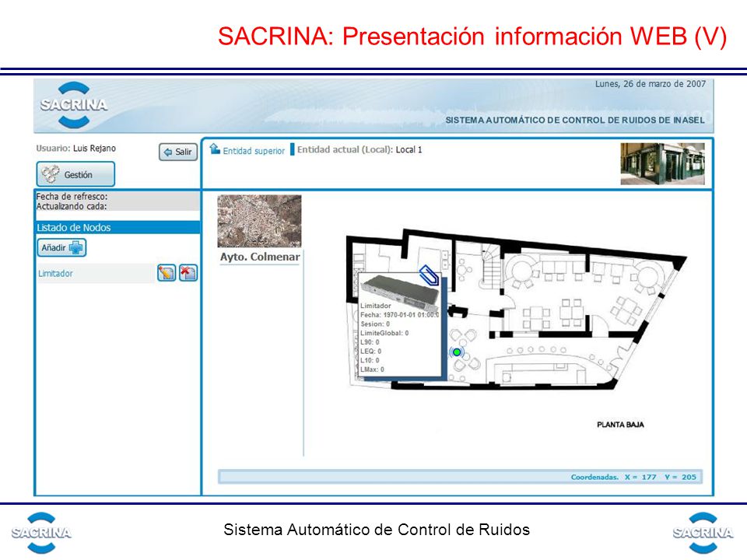Viewport: 747px width, 560px height.
Task: Click the Añadir node button
Action: (x=62, y=247)
